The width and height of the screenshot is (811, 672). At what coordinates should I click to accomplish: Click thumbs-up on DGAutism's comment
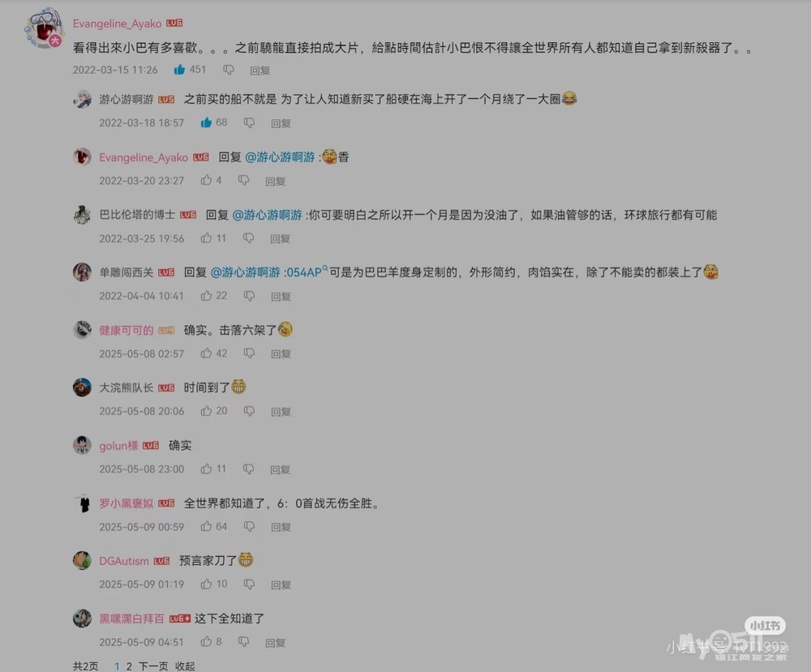coord(206,584)
